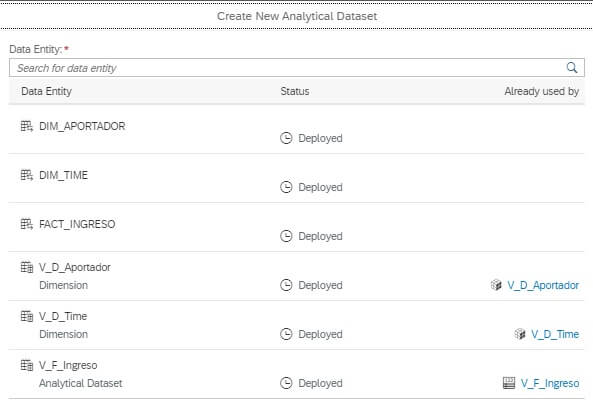This screenshot has width=593, height=404.
Task: Select the DIM_APORTADOR data entity
Action: point(82,126)
